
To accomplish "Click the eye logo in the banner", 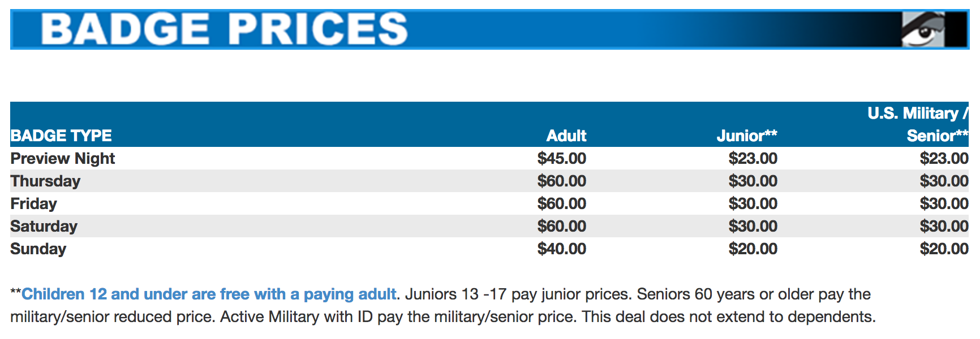I will coord(923,29).
